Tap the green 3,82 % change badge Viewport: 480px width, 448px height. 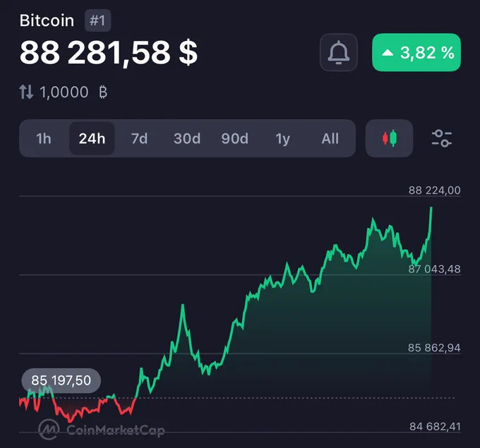pos(416,52)
